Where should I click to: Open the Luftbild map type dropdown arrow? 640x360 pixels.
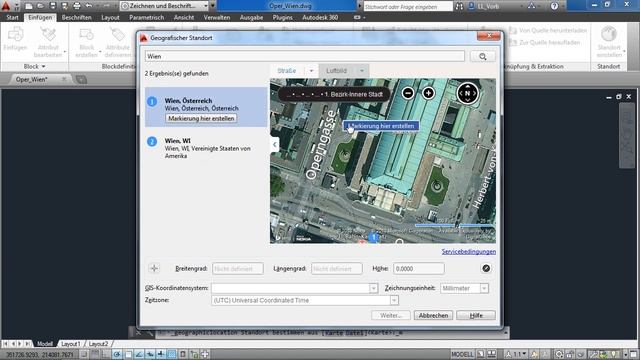tap(362, 71)
